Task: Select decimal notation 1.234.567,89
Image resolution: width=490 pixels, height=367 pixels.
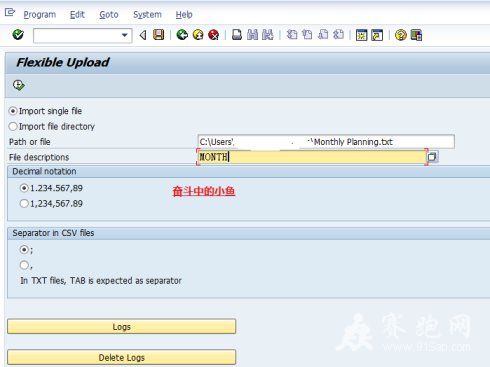Action: 24,188
